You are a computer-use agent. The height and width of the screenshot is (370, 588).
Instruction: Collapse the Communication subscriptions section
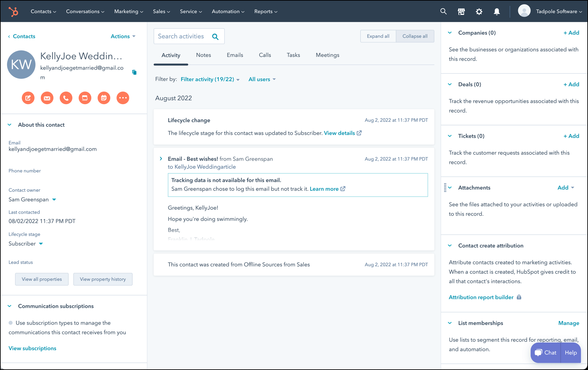click(x=9, y=306)
